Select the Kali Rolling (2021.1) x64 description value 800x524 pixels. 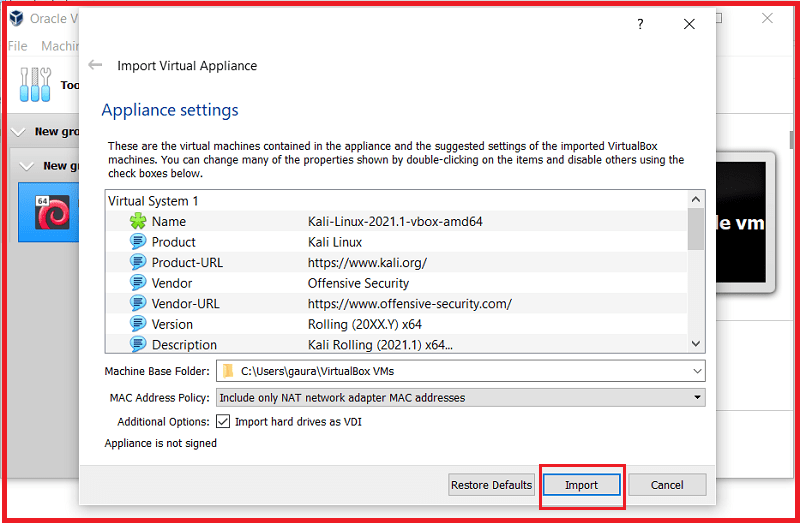click(x=380, y=345)
